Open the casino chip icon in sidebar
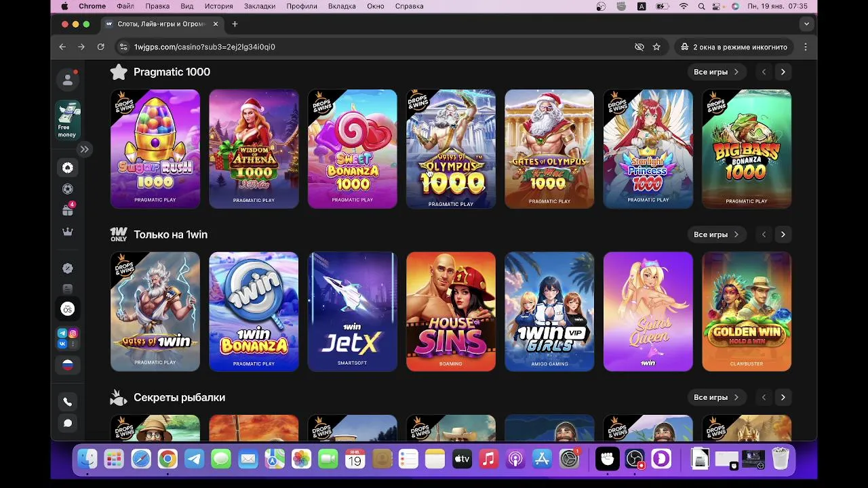This screenshot has height=488, width=868. click(x=68, y=168)
